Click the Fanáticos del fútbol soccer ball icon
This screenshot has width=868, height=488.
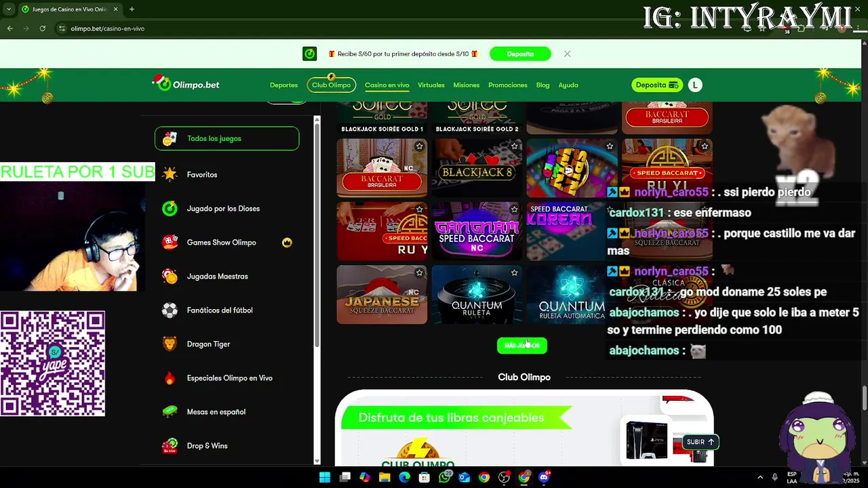170,310
